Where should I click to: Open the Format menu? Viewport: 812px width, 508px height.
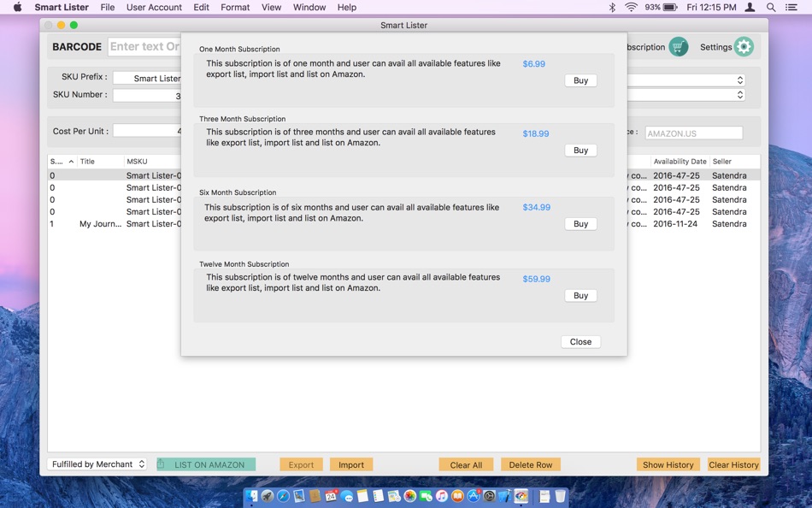point(235,7)
